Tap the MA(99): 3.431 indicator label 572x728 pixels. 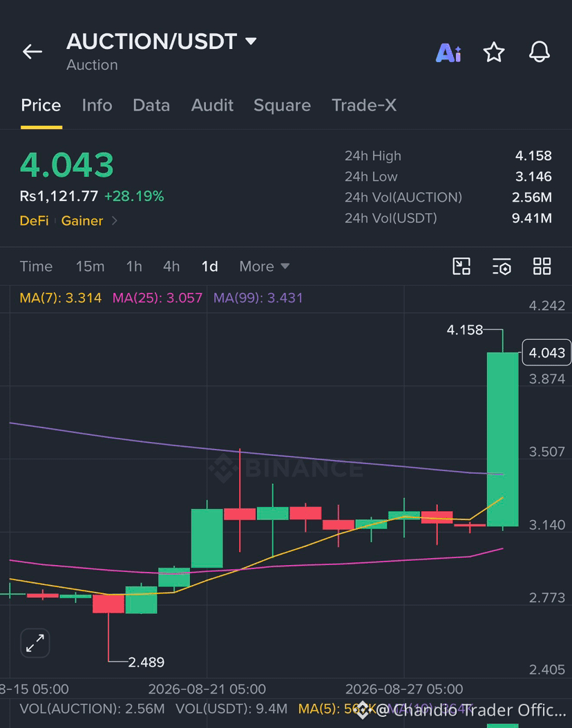258,298
